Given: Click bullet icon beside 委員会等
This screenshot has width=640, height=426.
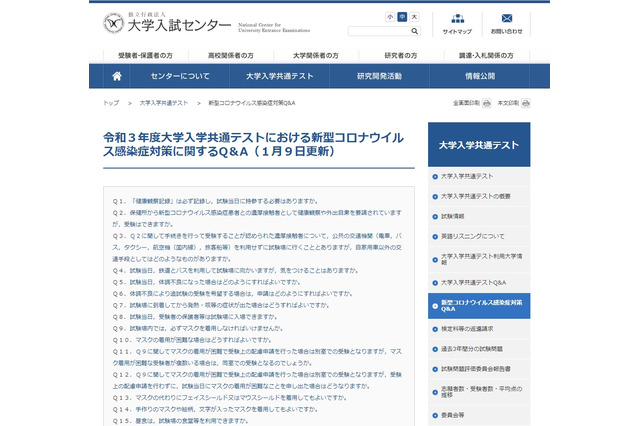Looking at the screenshot, I should click(435, 415).
